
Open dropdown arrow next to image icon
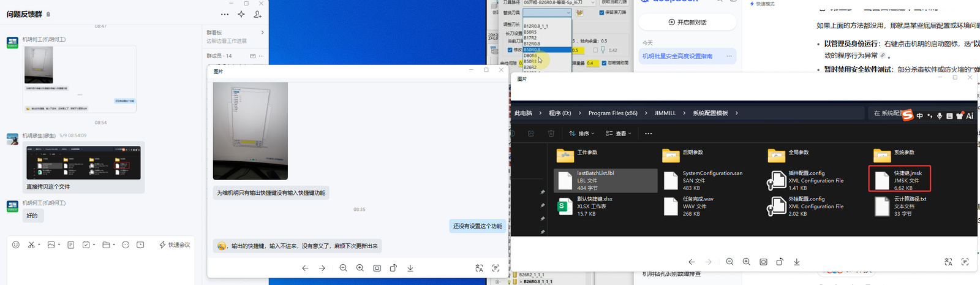[59, 245]
